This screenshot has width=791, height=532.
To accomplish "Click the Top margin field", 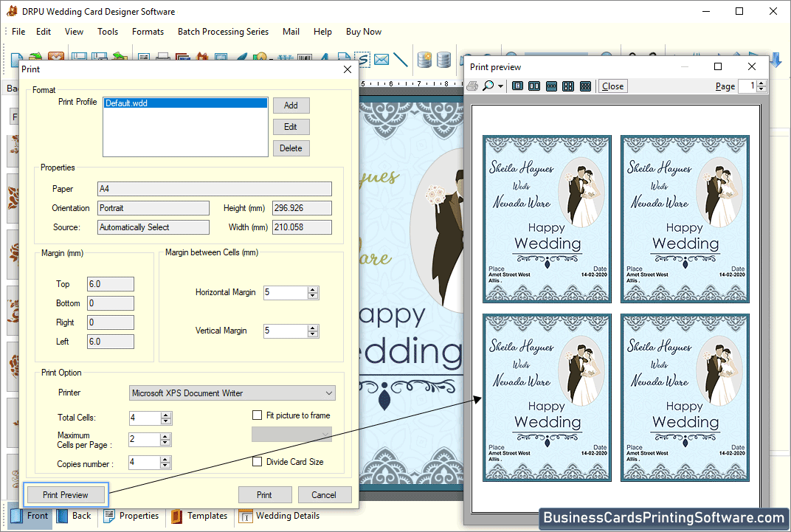I will (x=111, y=284).
